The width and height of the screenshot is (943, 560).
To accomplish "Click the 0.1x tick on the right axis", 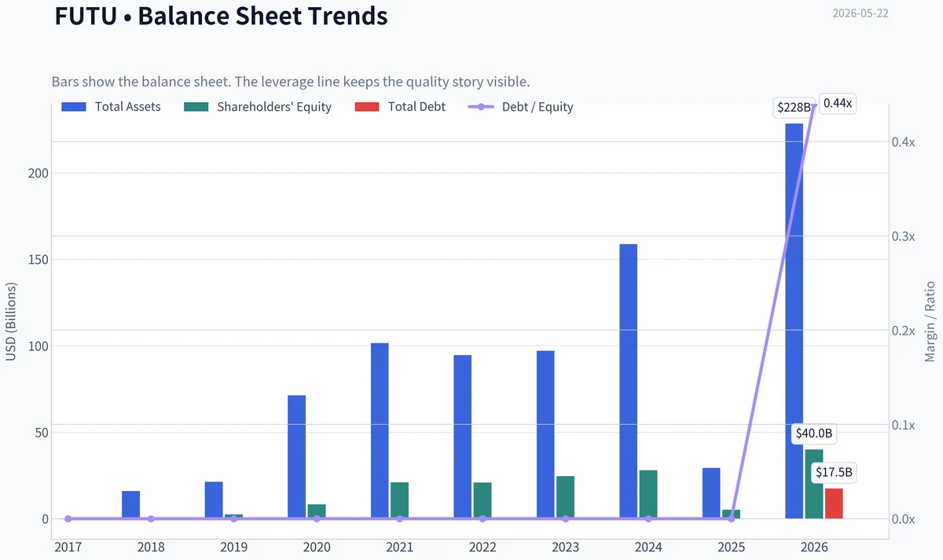I will click(904, 425).
